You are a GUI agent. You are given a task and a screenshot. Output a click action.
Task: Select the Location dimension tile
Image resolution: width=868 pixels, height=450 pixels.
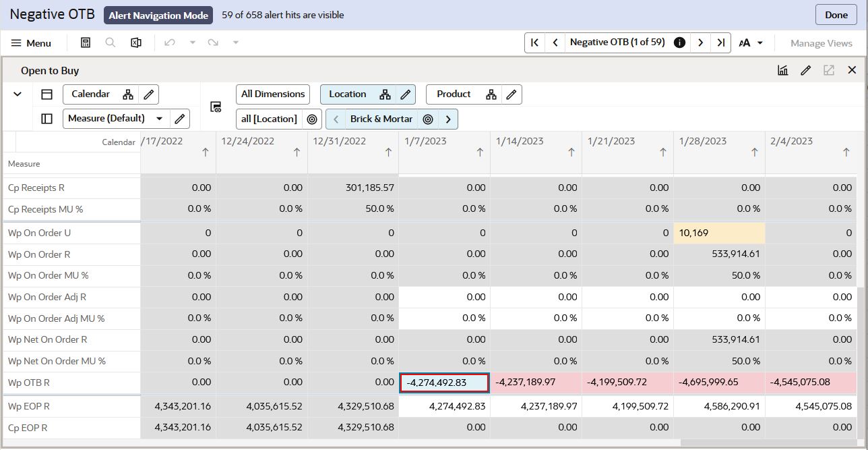coord(348,94)
